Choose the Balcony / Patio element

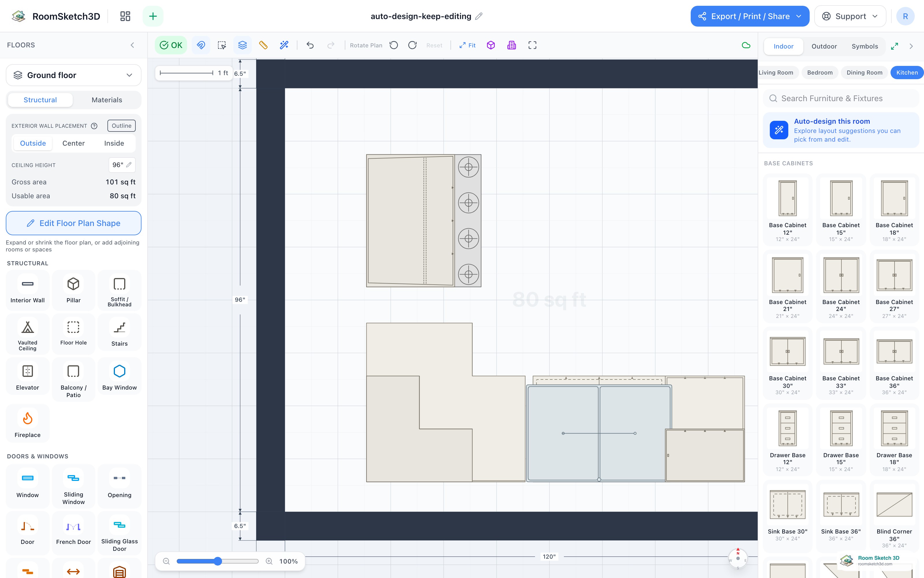coord(73,379)
